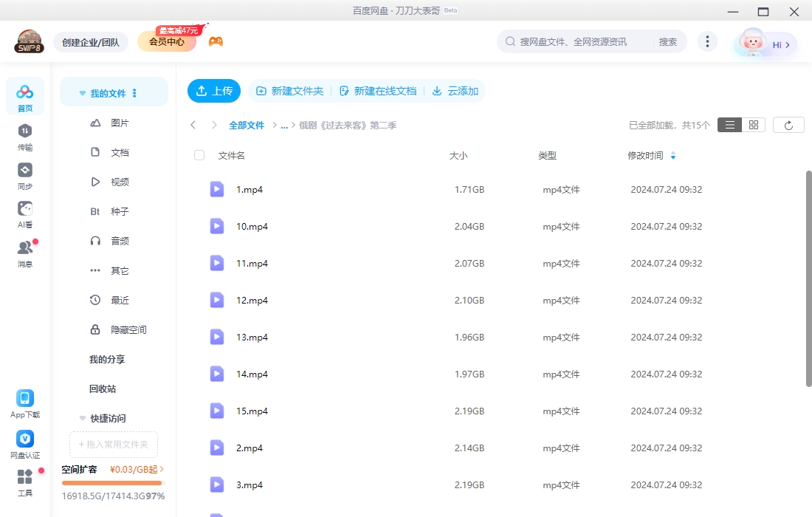812x517 pixels.
Task: Collapse the 我的文件 section
Action: (x=82, y=92)
